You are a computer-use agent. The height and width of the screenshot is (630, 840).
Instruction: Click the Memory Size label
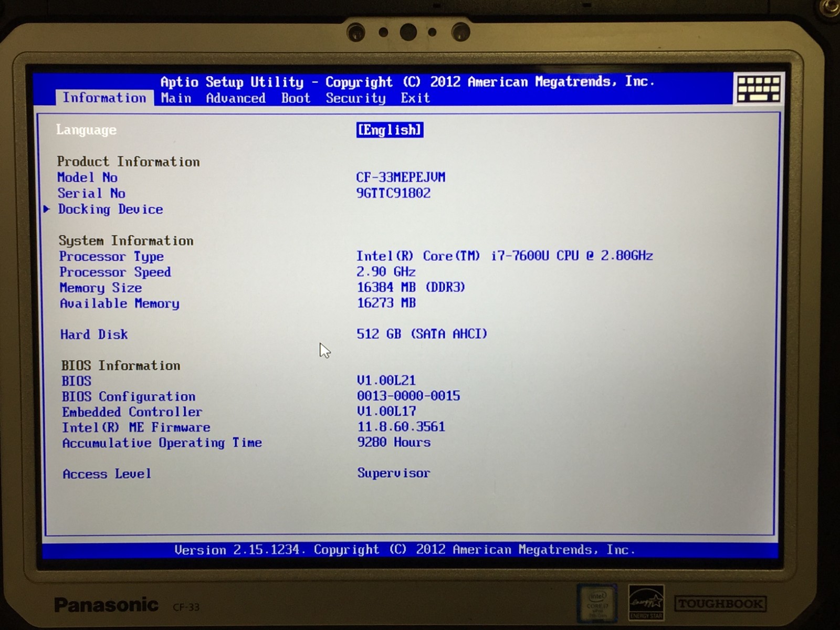(100, 288)
